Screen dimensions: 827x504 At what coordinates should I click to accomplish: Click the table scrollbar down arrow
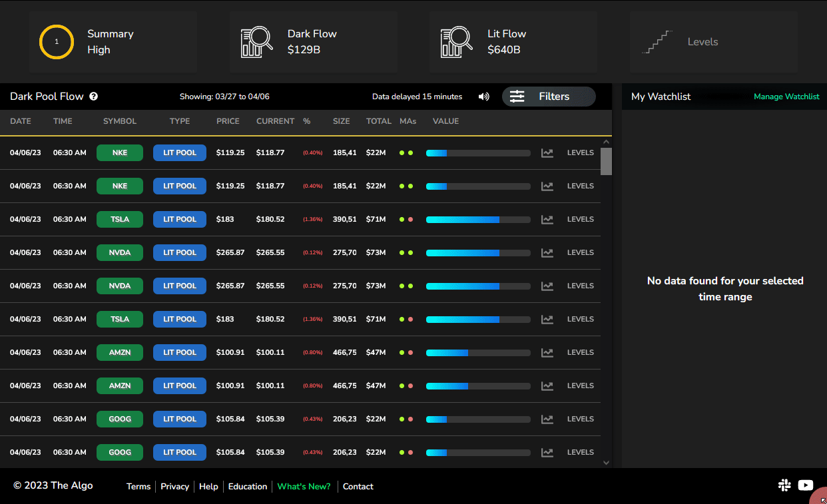(606, 462)
